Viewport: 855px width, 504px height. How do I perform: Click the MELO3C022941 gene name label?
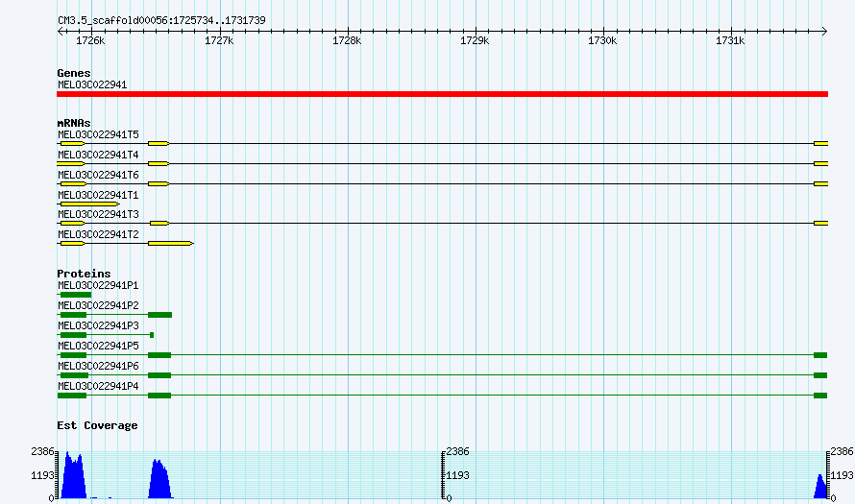pyautogui.click(x=92, y=85)
